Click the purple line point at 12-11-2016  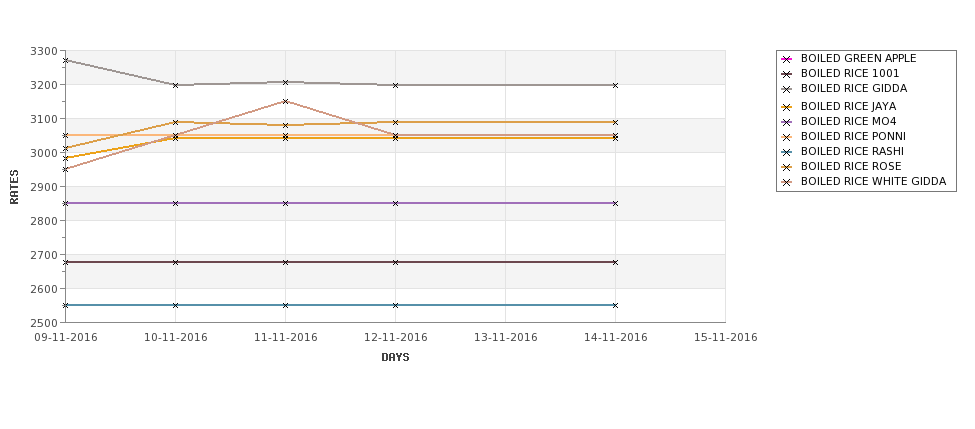[x=395, y=203]
